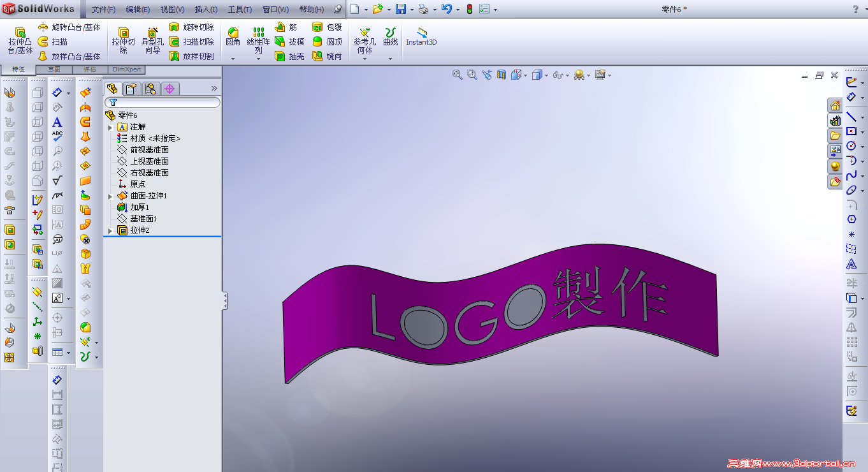The height and width of the screenshot is (472, 868).
Task: Click the 扫描切除 swept cut tool
Action: pyautogui.click(x=191, y=41)
